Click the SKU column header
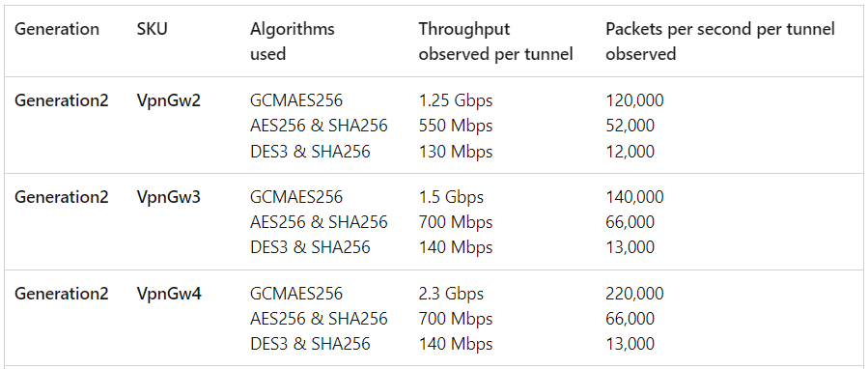 pos(152,29)
